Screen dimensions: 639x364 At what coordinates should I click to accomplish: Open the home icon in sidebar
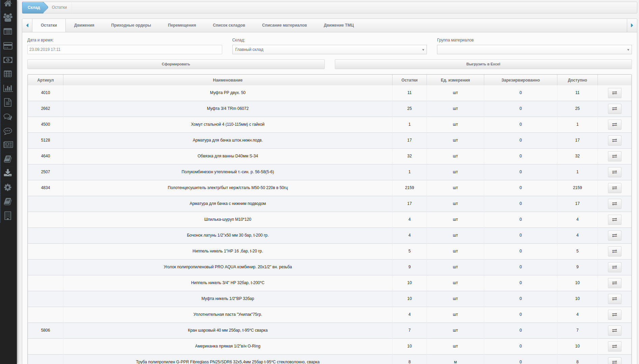tap(8, 3)
